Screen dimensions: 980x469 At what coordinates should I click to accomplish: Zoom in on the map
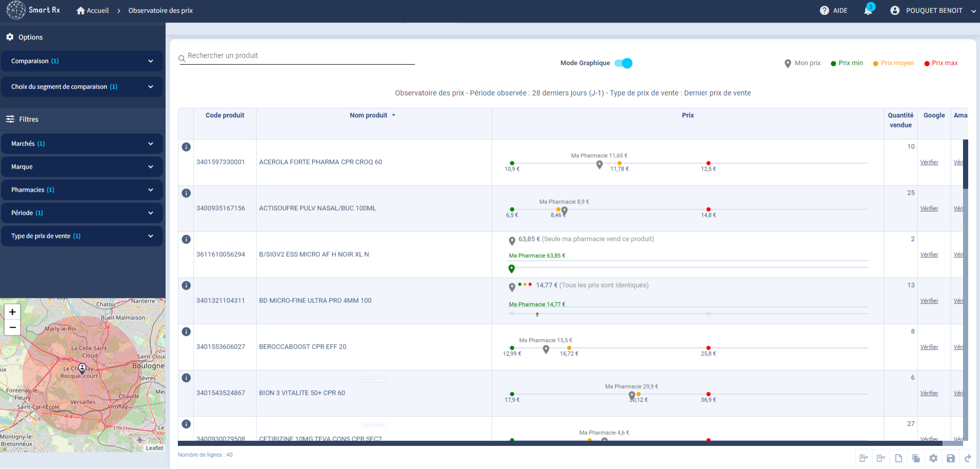coord(12,312)
